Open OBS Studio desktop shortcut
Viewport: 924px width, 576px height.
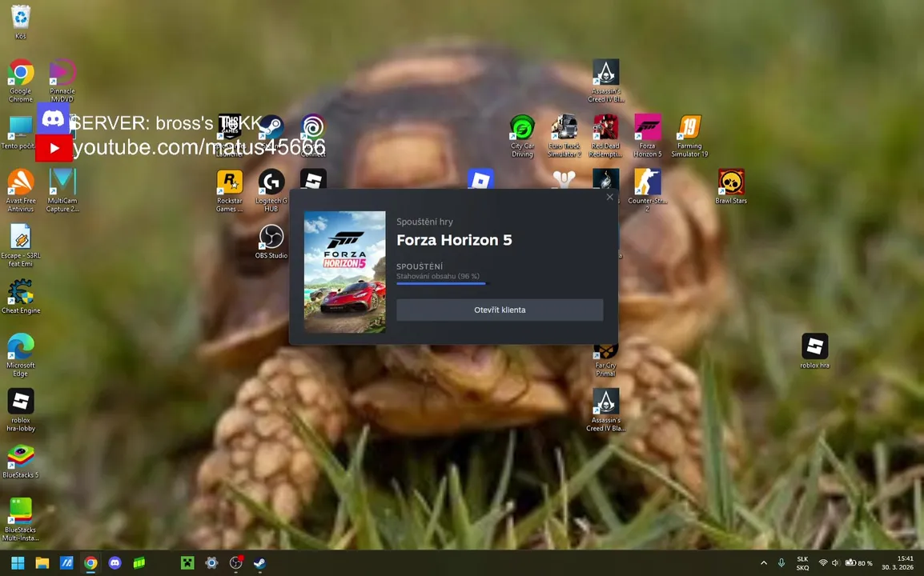271,242
